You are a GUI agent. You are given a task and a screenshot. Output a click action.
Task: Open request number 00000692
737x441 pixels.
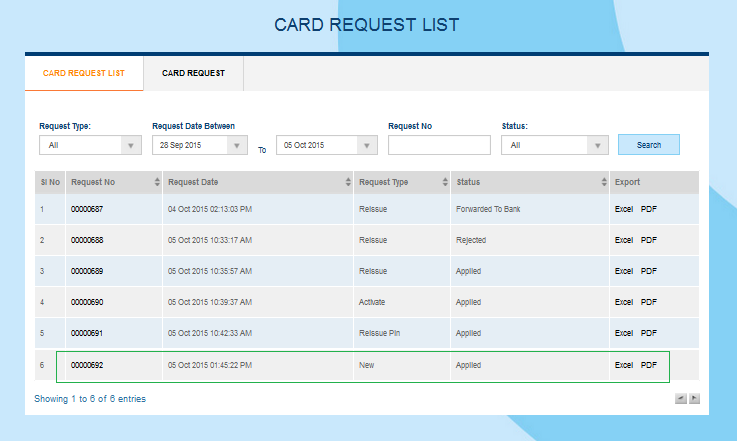[87, 365]
